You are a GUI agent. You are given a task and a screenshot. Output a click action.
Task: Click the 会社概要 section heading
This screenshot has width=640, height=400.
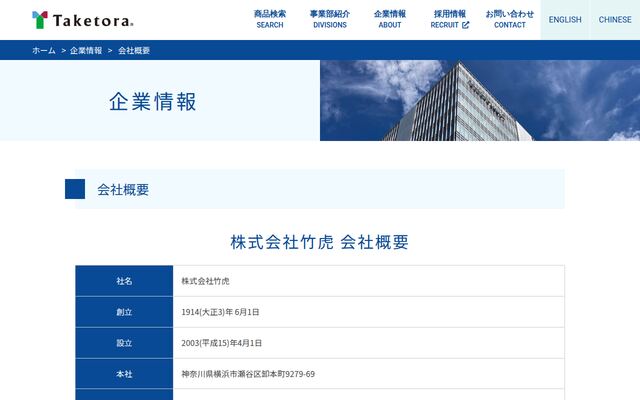pyautogui.click(x=123, y=189)
